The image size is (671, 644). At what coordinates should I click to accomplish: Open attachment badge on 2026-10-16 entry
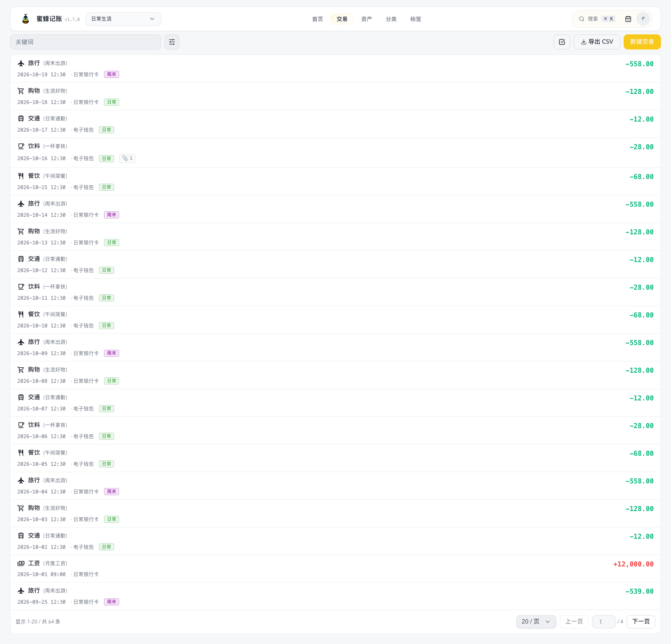(x=127, y=158)
